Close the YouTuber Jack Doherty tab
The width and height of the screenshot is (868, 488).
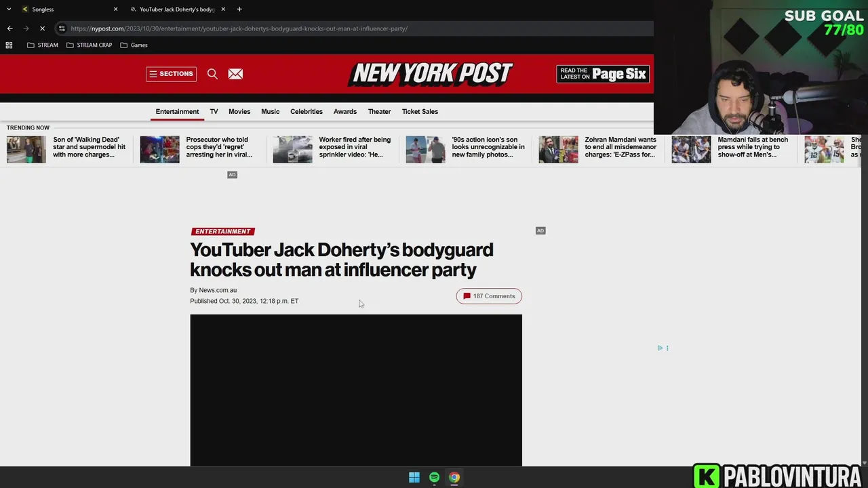(x=223, y=9)
